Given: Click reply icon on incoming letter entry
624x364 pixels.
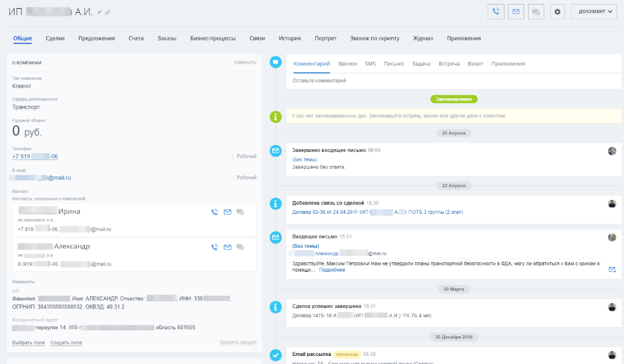Looking at the screenshot, I should 612,269.
